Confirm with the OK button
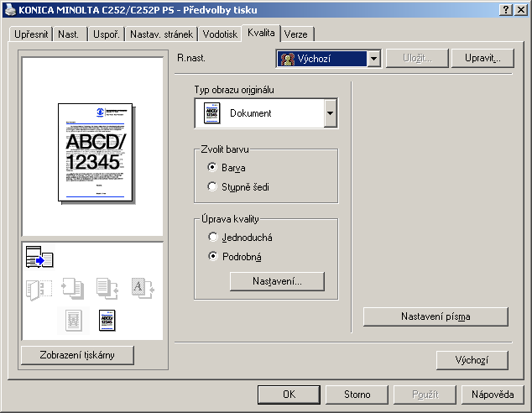 click(289, 395)
